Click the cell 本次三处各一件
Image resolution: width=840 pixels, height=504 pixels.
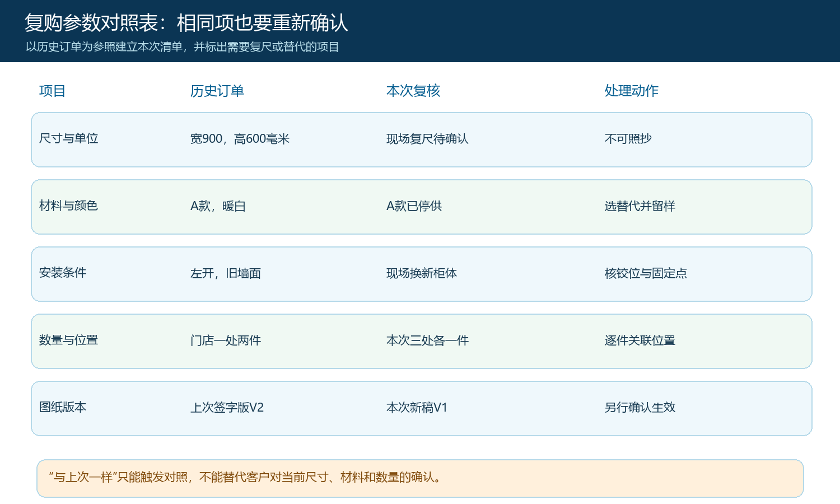[x=428, y=340]
